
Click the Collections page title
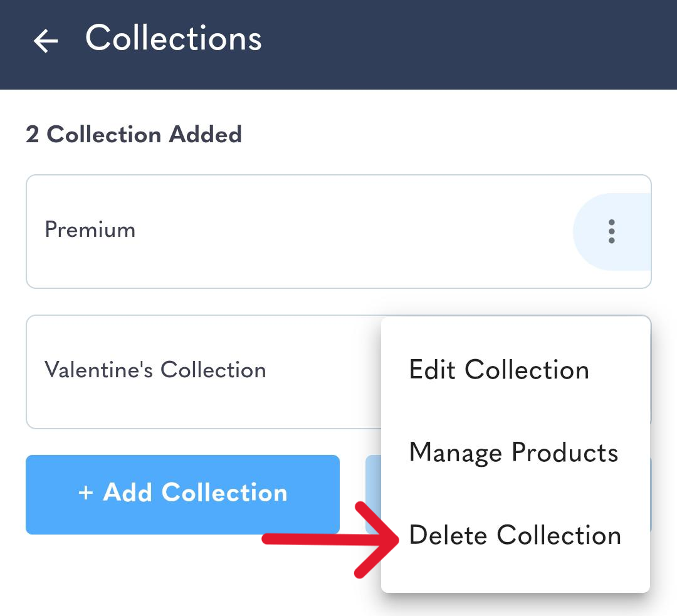173,38
